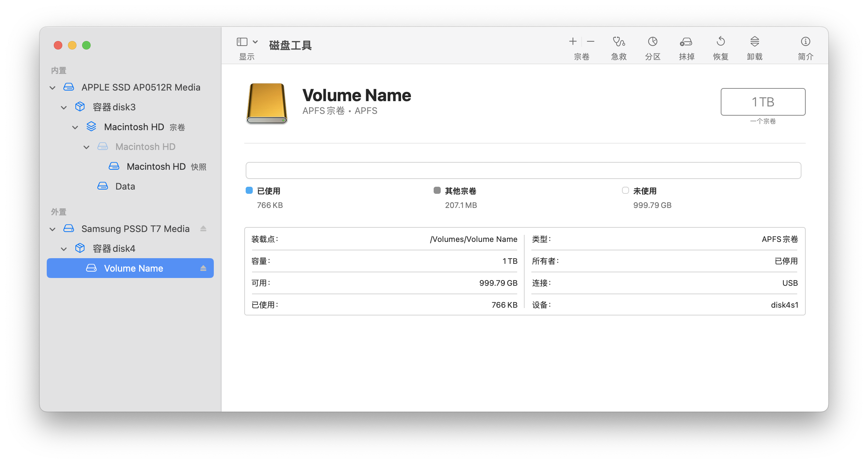Viewport: 868px width, 464px height.
Task: Select 容器 disk4 in the sidebar
Action: [x=114, y=249]
